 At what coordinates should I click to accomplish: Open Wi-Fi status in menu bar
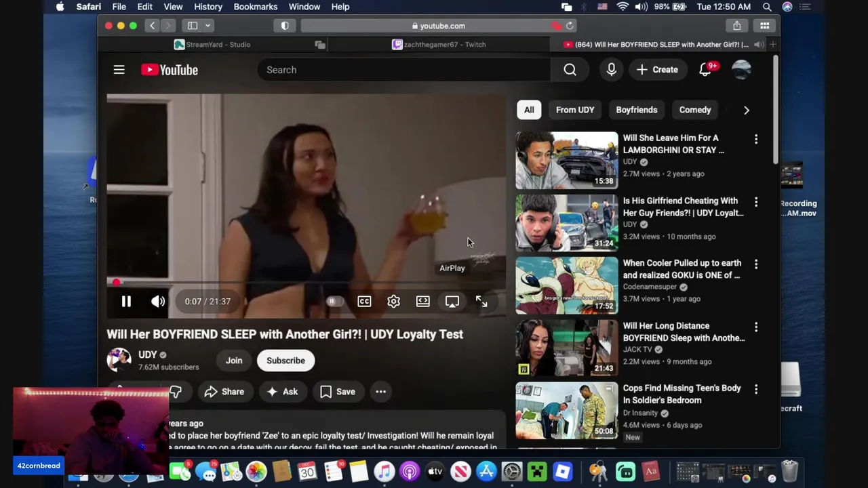coord(623,7)
